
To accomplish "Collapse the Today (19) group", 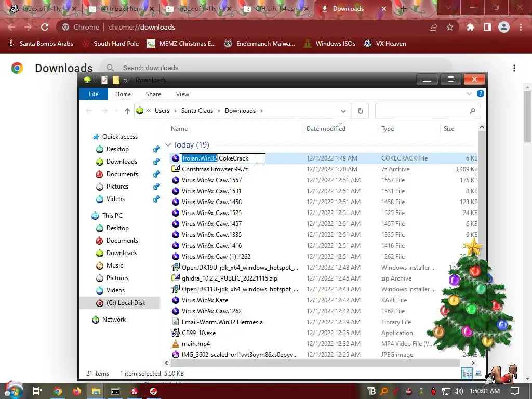I will 168,145.
